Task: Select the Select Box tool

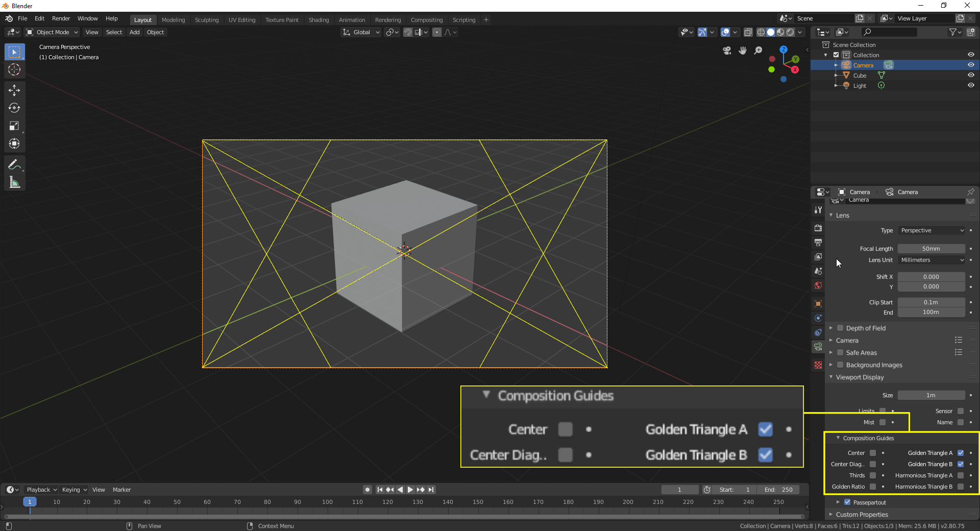Action: point(14,52)
